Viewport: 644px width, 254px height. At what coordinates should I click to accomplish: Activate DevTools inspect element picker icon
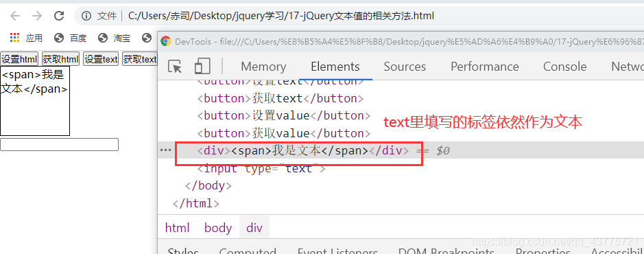(x=175, y=66)
